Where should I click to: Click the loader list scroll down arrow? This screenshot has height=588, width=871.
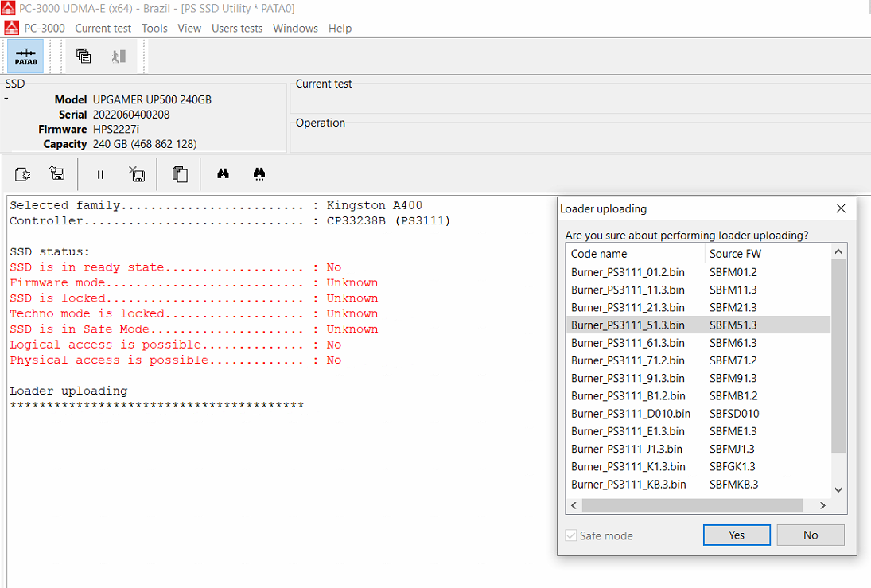click(x=838, y=489)
